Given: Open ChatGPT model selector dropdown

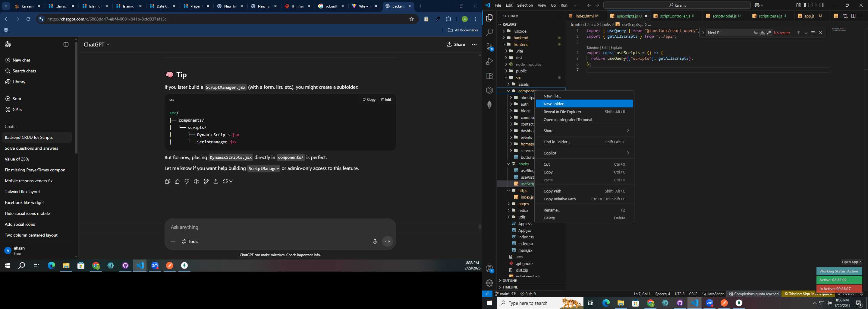Looking at the screenshot, I should (x=97, y=45).
